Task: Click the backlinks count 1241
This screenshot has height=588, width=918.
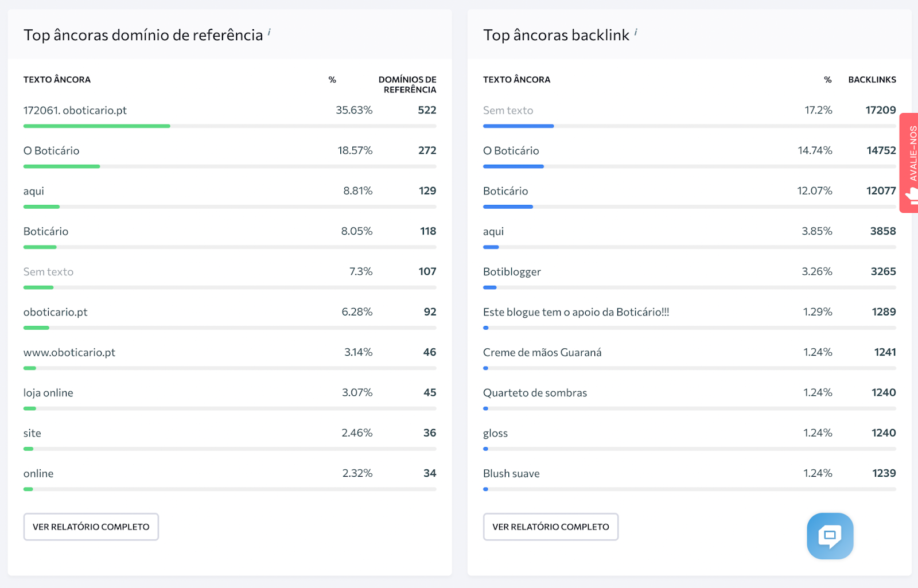Action: 885,352
